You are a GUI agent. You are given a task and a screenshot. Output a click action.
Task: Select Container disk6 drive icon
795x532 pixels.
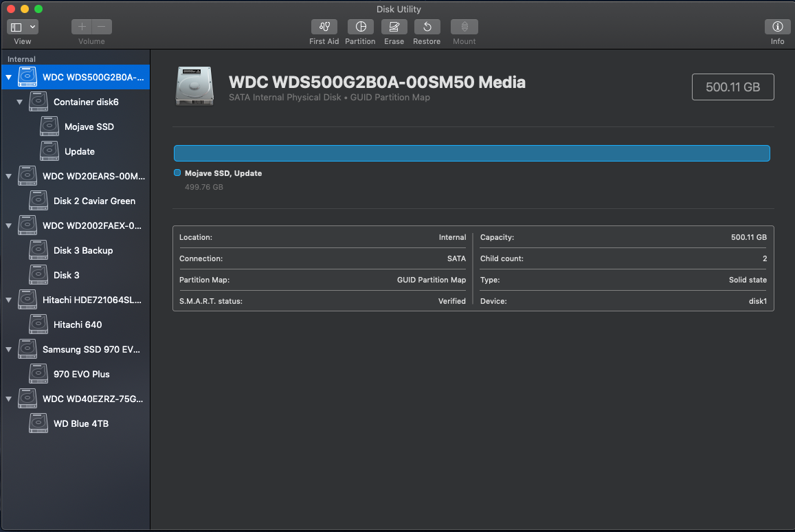[38, 102]
